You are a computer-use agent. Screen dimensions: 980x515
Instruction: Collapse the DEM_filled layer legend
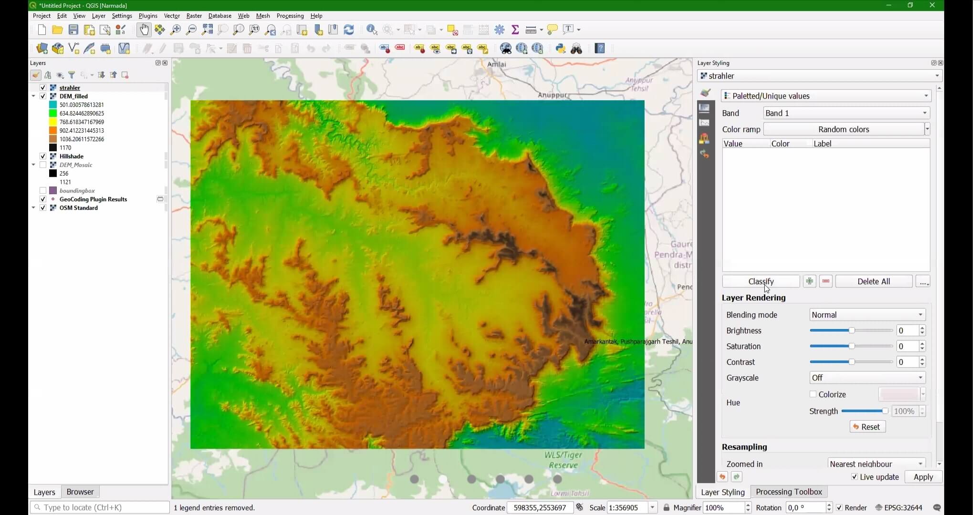33,96
